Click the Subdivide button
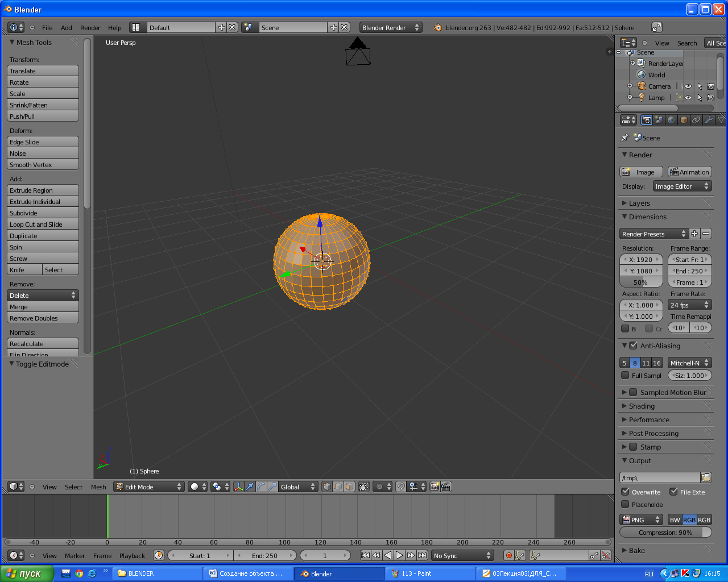Viewport: 728px width, 582px height. pos(43,213)
